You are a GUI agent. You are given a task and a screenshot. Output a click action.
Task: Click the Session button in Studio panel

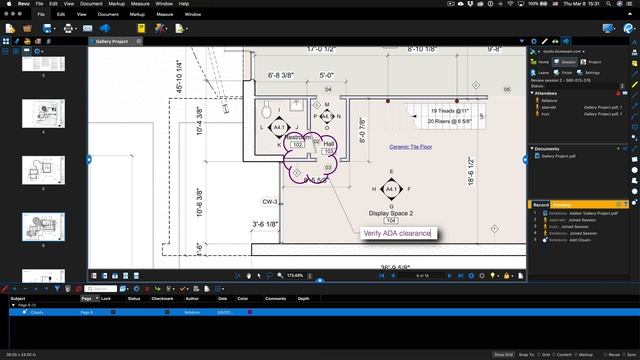pyautogui.click(x=564, y=62)
